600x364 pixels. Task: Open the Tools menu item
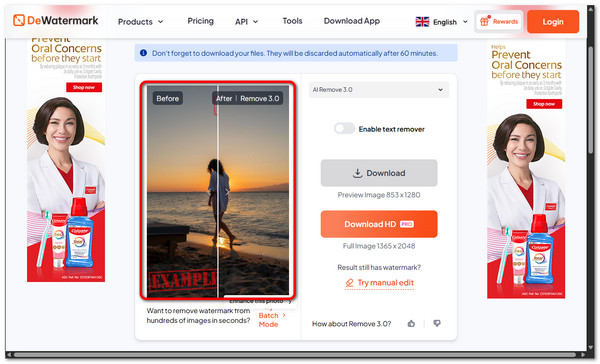[292, 21]
